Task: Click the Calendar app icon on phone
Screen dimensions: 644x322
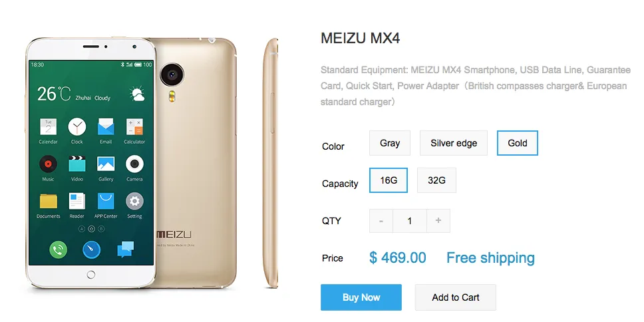Action: [48, 127]
